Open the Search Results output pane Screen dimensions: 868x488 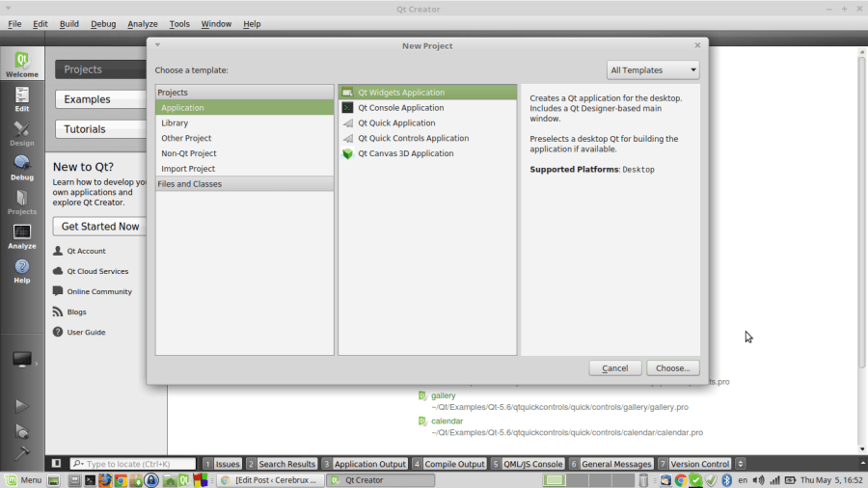(x=282, y=464)
